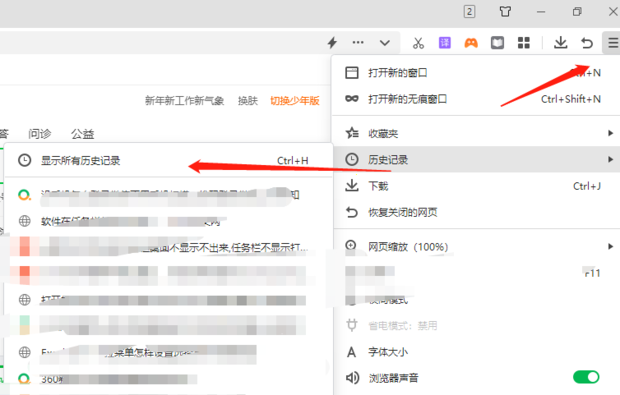The height and width of the screenshot is (395, 620).
Task: Open the orange game controller icon
Action: [471, 42]
